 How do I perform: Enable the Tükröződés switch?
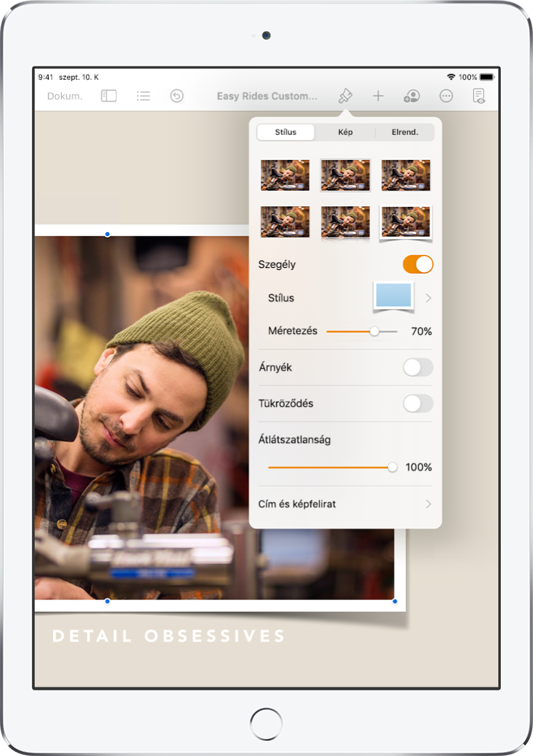(x=418, y=404)
